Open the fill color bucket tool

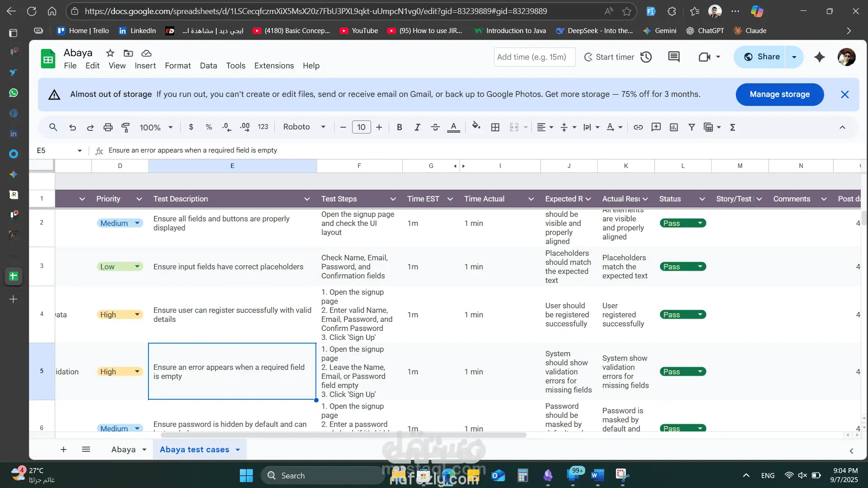point(476,126)
